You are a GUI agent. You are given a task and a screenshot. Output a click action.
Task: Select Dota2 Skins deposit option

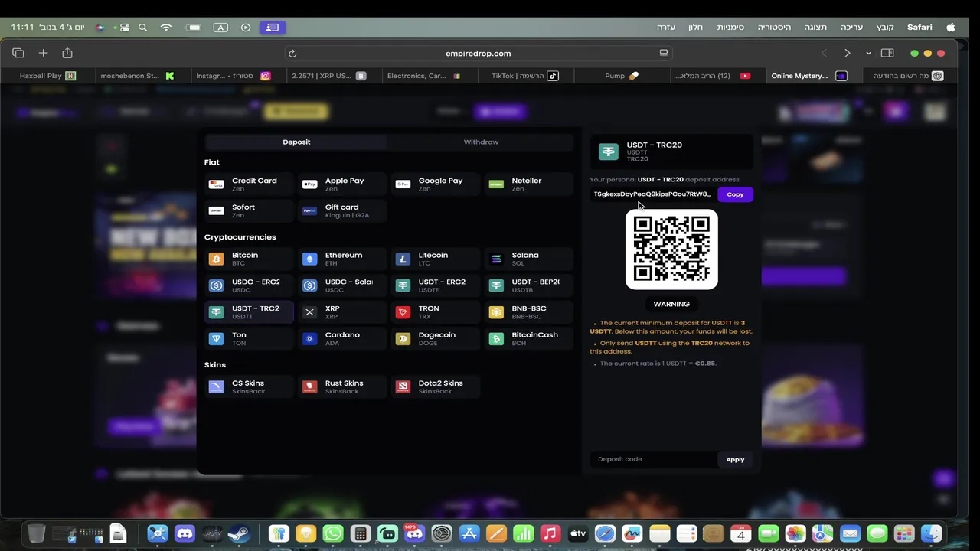point(436,386)
